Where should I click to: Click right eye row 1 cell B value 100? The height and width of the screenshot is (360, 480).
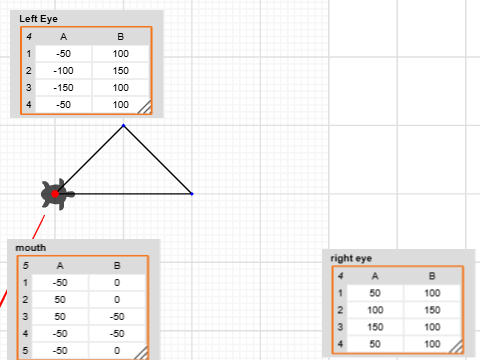coord(432,293)
